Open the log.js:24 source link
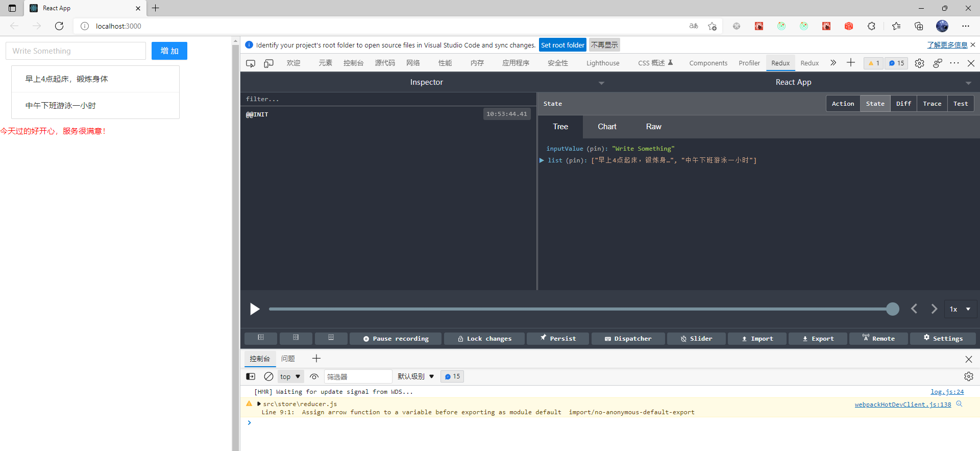Viewport: 980px width, 451px height. 947,392
